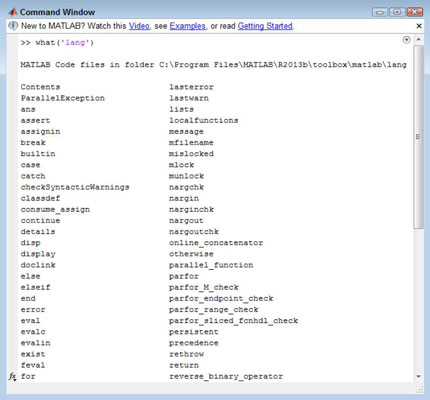Viewport: 430px width, 400px height.
Task: Click 'parfor_sliced_fcnhdl_check' entry
Action: pyautogui.click(x=233, y=321)
